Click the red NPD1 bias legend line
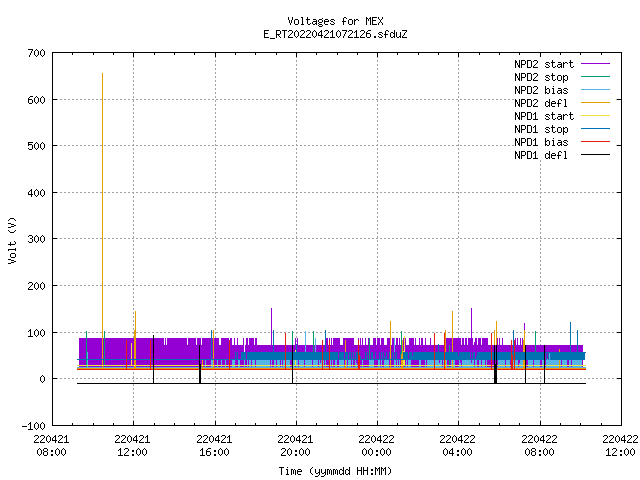Viewport: 640px width, 480px height. 595,142
